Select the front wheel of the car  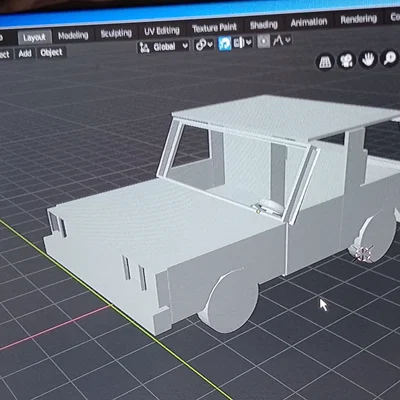tap(232, 301)
